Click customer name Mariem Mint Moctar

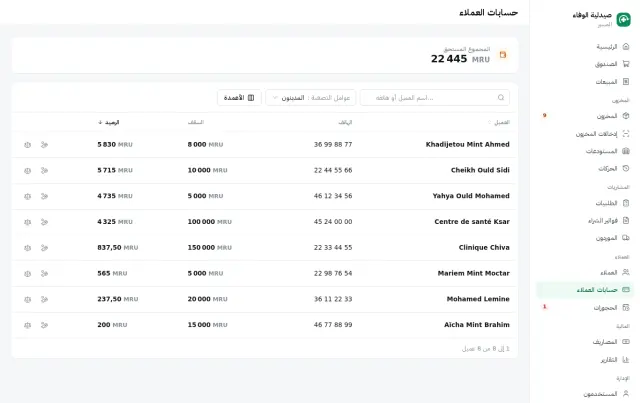pos(473,273)
